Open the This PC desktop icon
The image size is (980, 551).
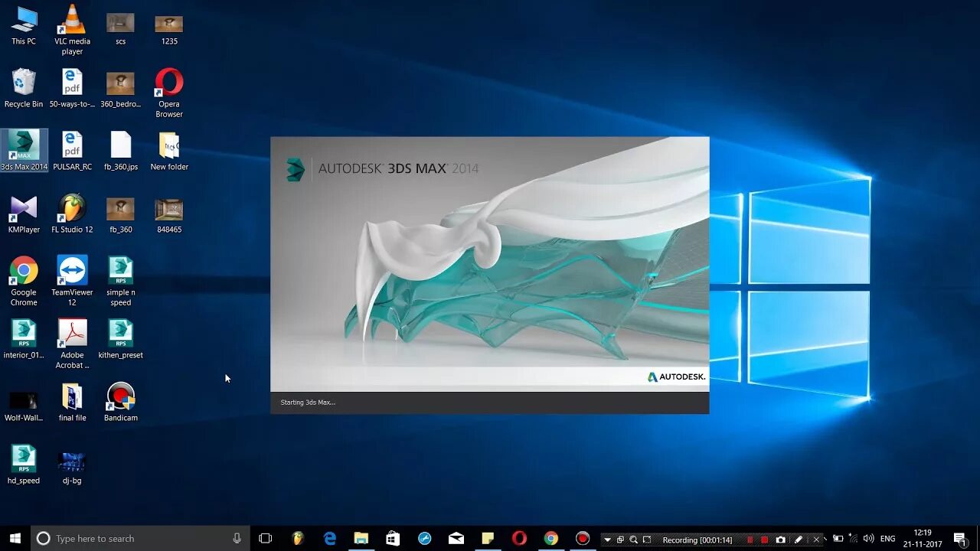24,25
